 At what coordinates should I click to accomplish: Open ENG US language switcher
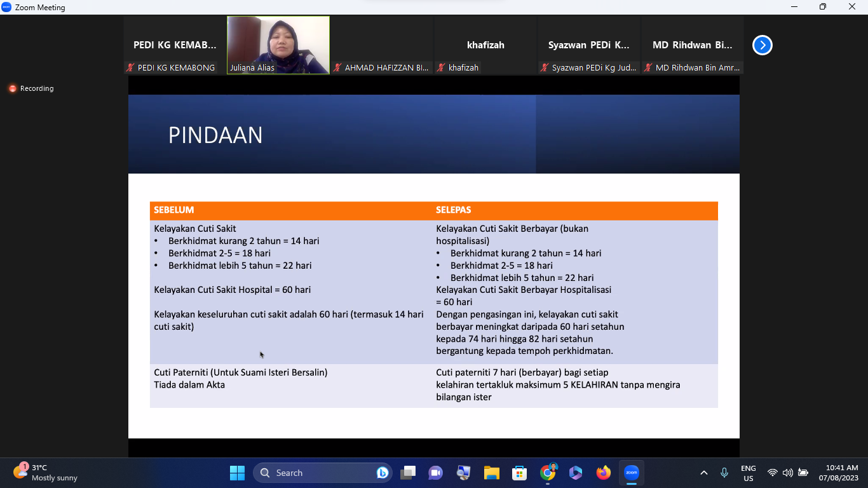point(748,473)
